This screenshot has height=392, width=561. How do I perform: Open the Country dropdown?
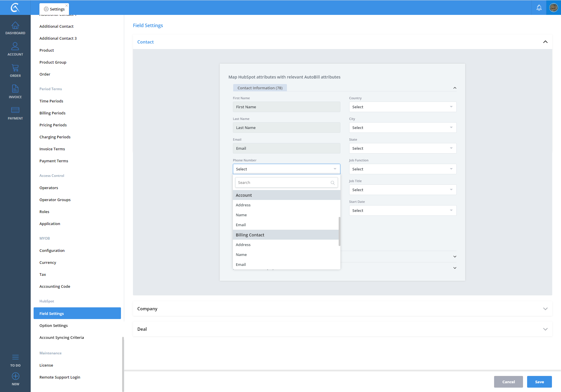tap(402, 107)
